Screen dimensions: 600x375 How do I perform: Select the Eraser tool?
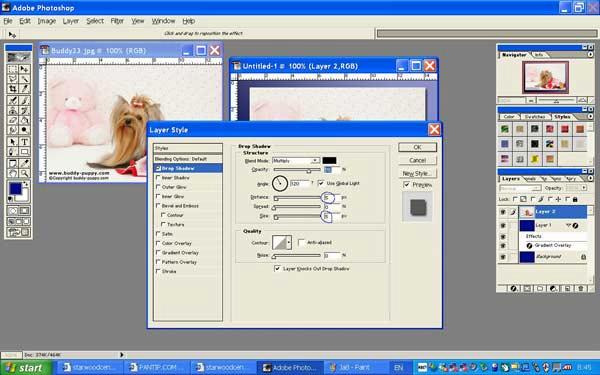pyautogui.click(x=13, y=121)
